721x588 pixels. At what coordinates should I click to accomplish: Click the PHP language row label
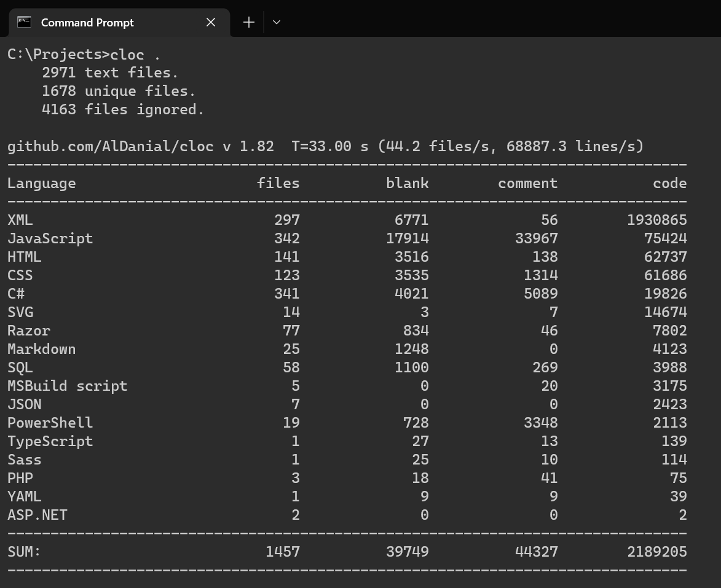click(20, 477)
